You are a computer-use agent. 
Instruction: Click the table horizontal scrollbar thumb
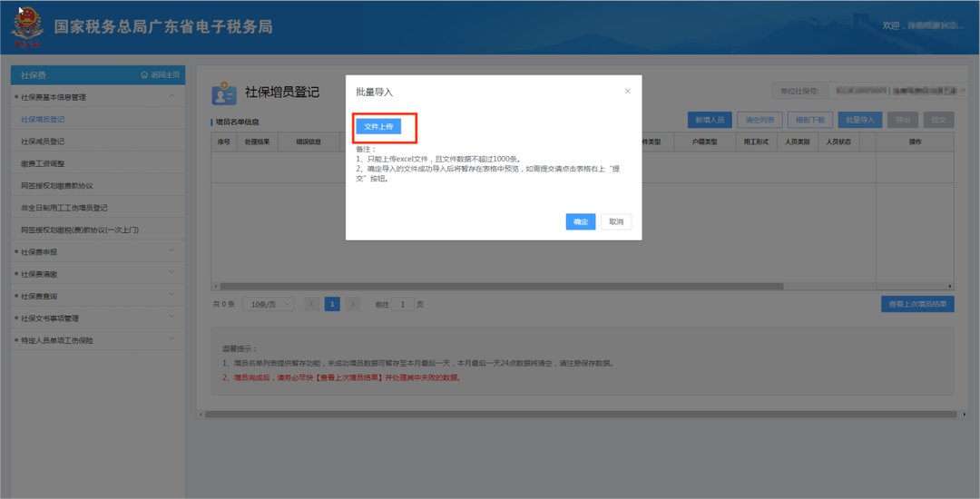tap(500, 286)
